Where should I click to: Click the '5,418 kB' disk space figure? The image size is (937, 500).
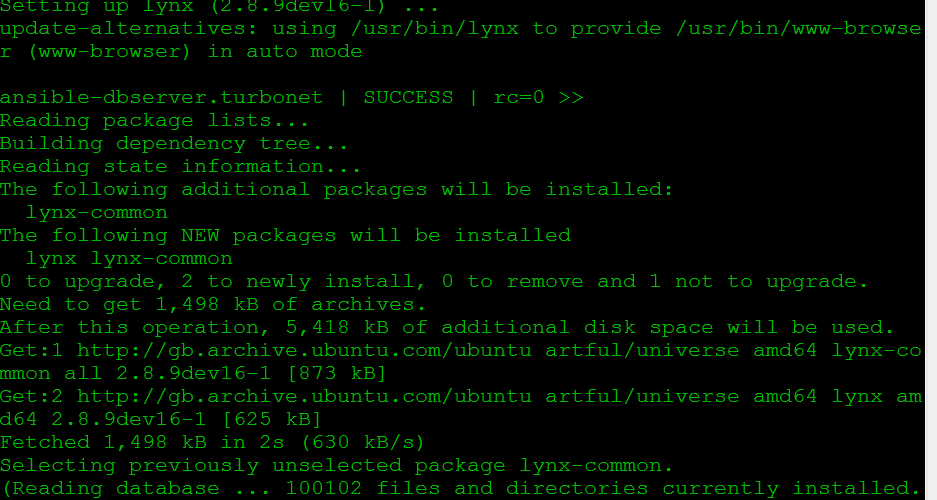[337, 327]
